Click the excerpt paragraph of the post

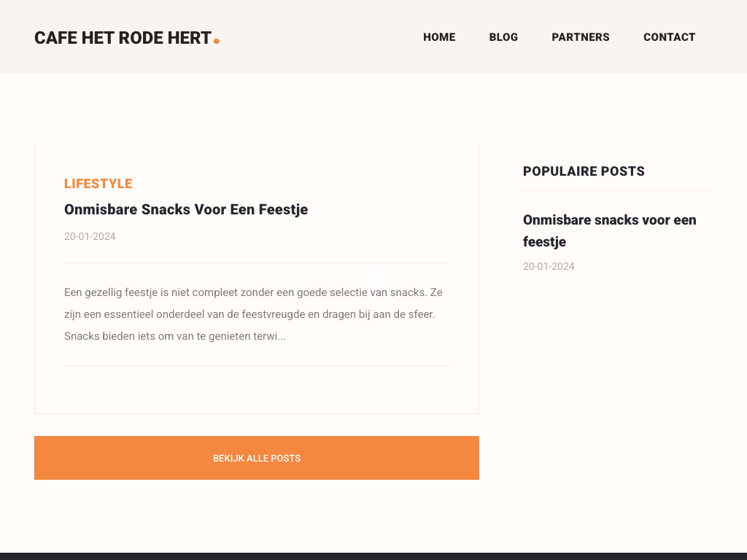[x=253, y=314]
